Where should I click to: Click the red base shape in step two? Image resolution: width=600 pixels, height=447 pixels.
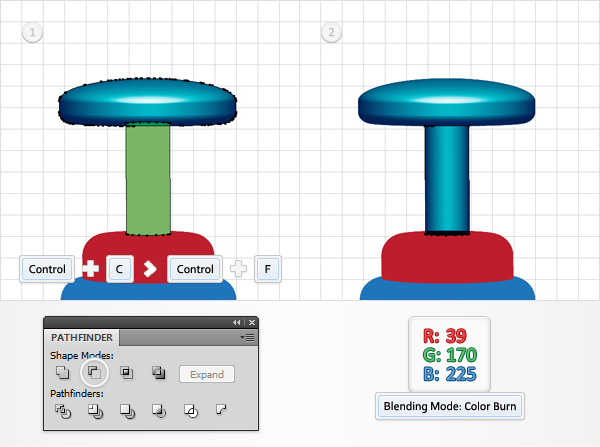tap(447, 260)
